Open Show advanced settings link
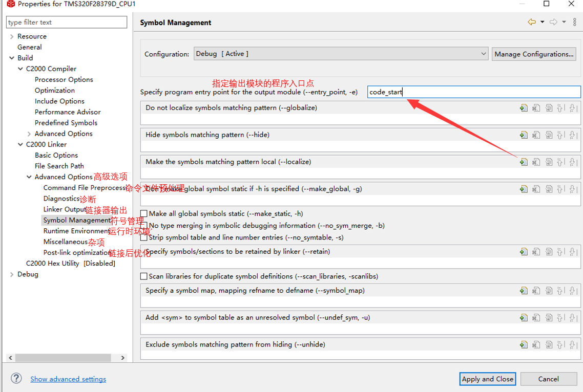The image size is (583, 392). point(68,379)
